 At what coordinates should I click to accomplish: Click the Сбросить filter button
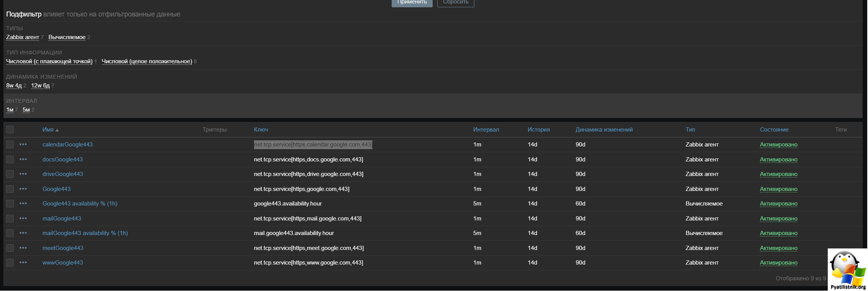456,2
